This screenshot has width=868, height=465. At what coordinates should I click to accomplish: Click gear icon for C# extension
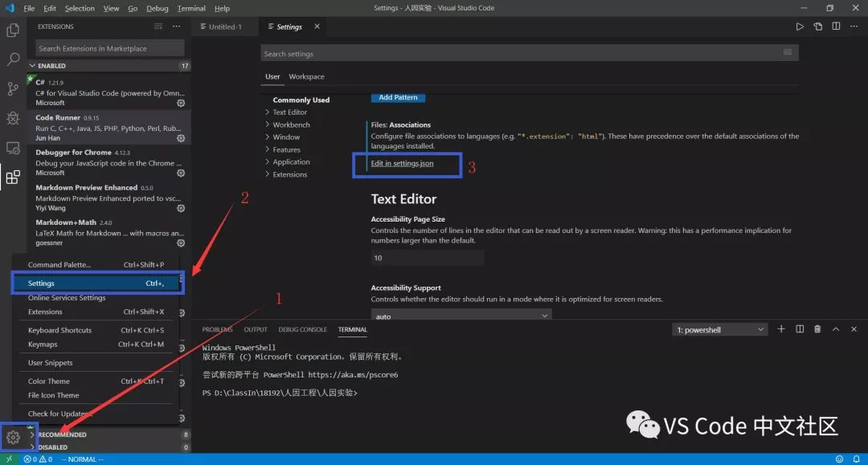click(x=181, y=103)
